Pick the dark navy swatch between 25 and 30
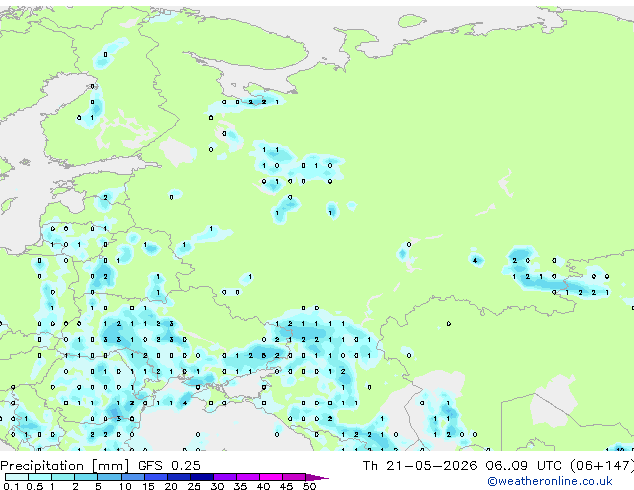The image size is (634, 490). click(x=202, y=477)
